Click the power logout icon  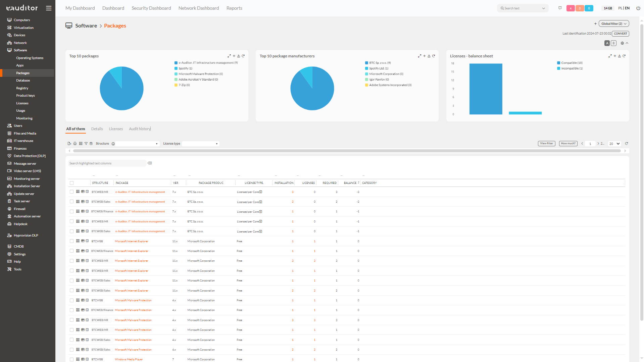coord(638,8)
